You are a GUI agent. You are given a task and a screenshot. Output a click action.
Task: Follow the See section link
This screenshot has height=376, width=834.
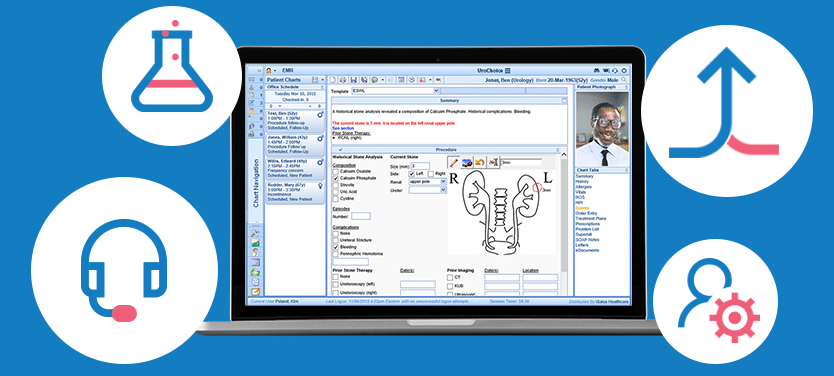click(343, 128)
